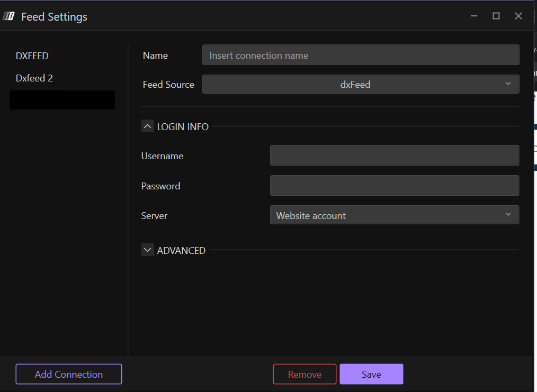The image size is (537, 392).
Task: Select the Dxfeed 2 connection
Action: pos(34,78)
